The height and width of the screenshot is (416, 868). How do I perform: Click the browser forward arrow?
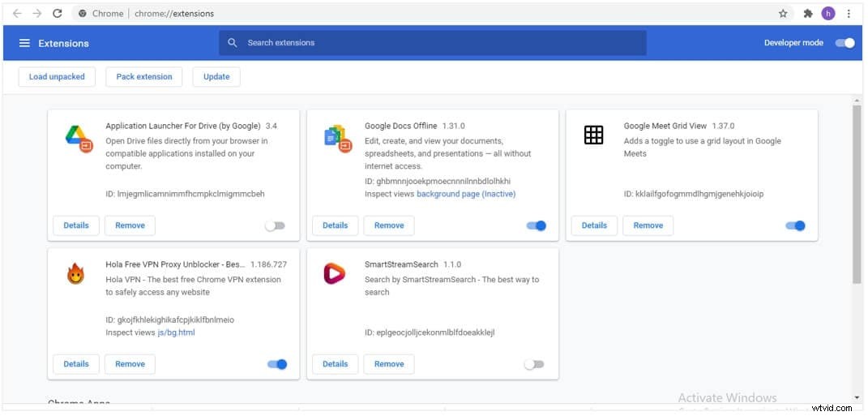click(x=37, y=14)
